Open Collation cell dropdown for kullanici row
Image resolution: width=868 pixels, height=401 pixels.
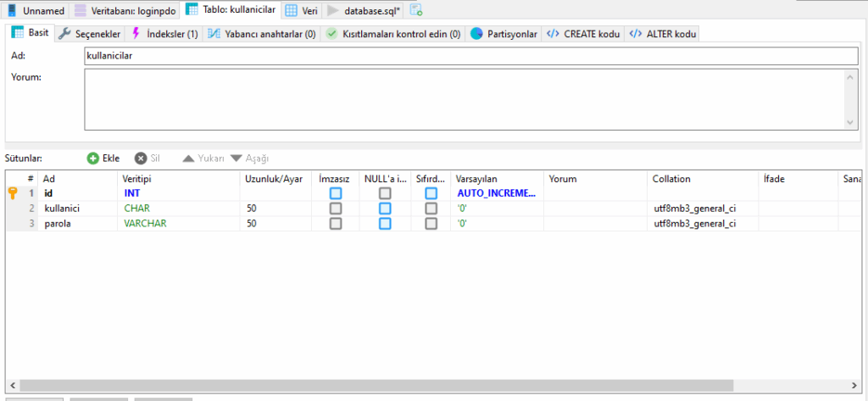tap(702, 209)
